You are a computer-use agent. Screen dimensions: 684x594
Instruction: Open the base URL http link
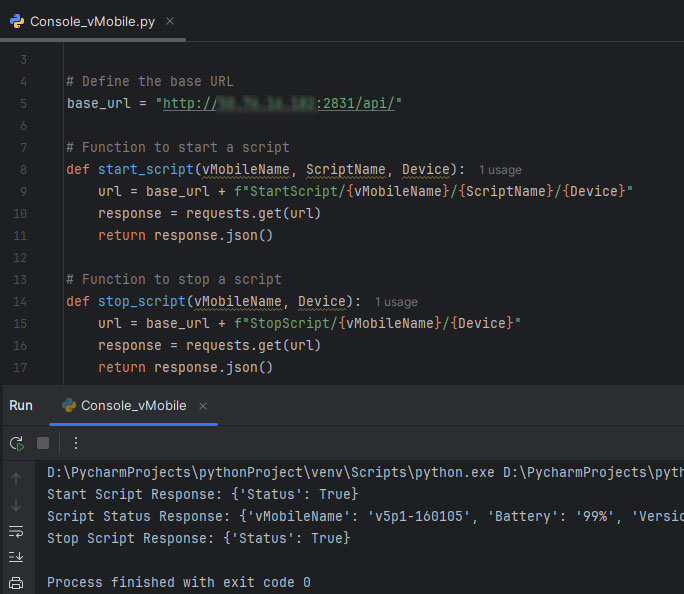(279, 103)
